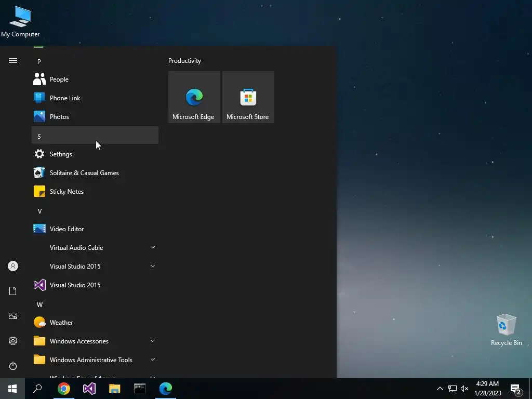Click network icon in system tray
The image size is (532, 399).
coord(453,389)
